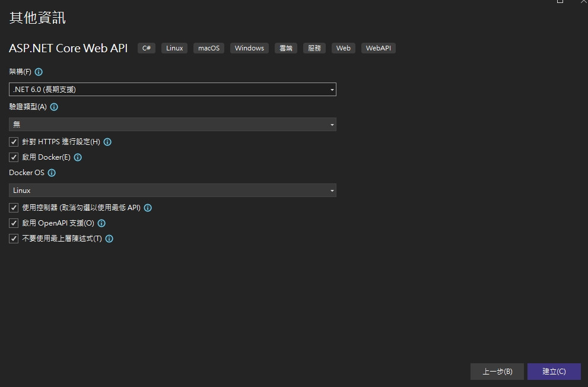Click the macOS tag

click(x=209, y=48)
